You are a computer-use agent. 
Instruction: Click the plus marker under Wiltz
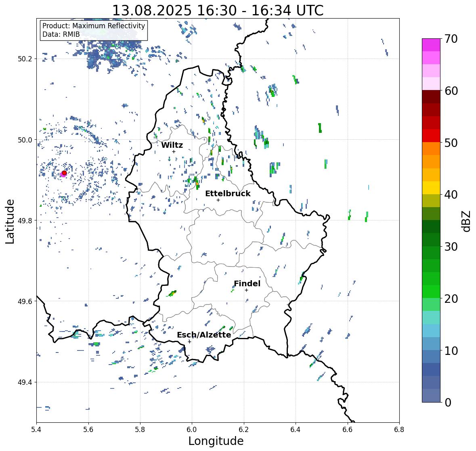pyautogui.click(x=174, y=152)
